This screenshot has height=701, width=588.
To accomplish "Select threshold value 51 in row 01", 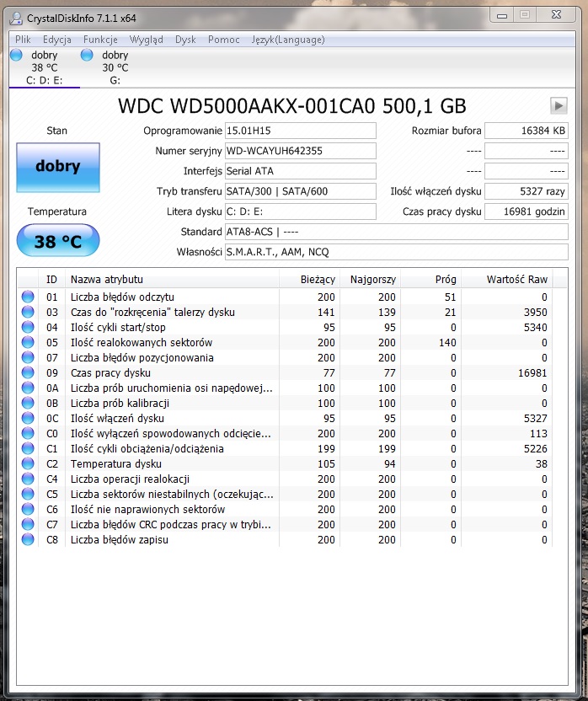I will [x=451, y=297].
